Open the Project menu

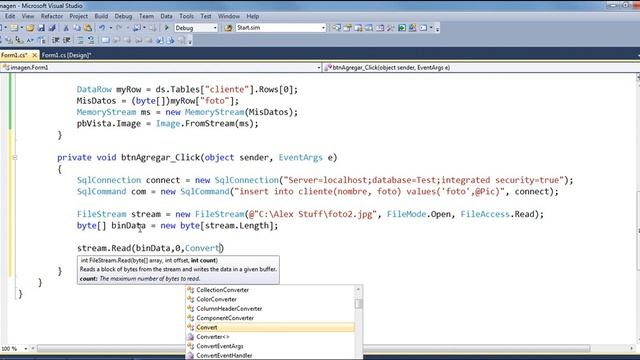tap(78, 16)
